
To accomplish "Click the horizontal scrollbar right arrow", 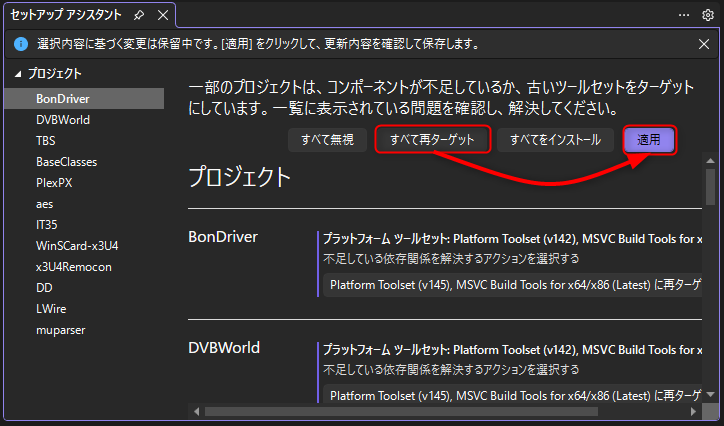I will point(693,411).
